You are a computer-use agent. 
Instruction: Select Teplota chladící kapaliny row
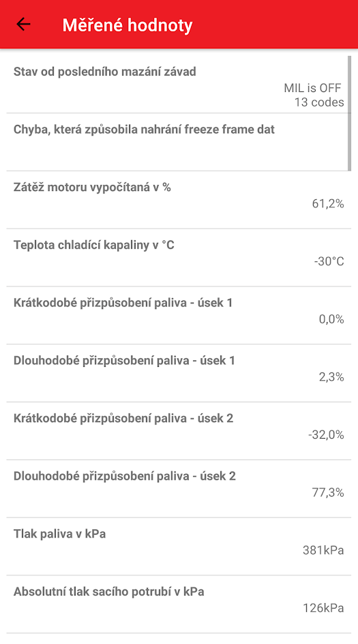179,258
